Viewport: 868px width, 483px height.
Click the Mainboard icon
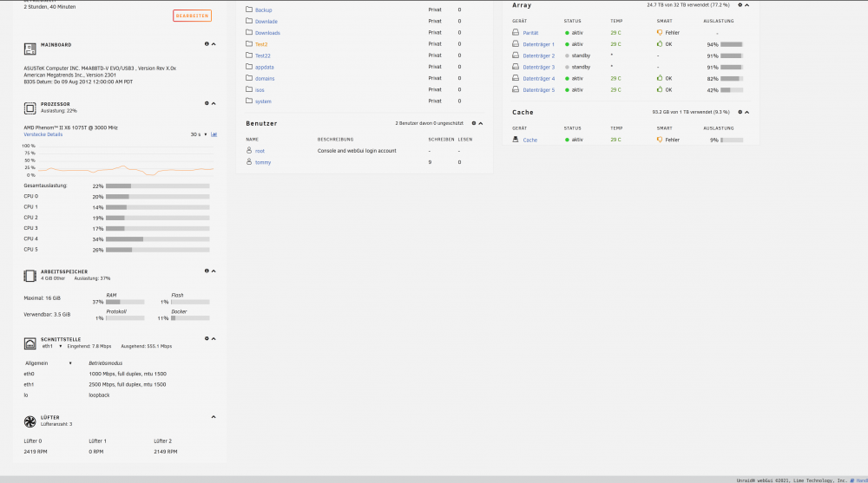tap(30, 49)
